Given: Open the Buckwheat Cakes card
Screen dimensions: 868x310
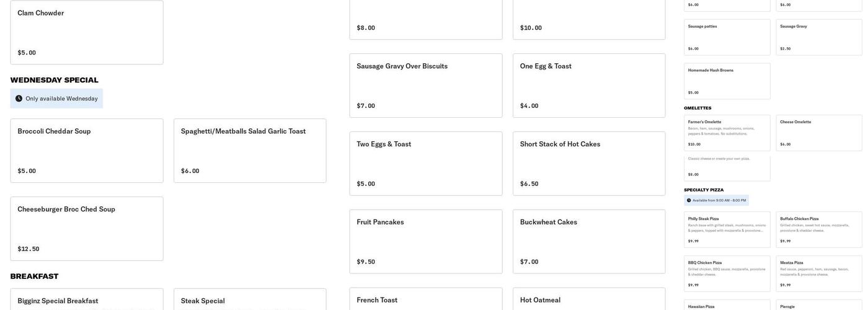Looking at the screenshot, I should tap(589, 242).
